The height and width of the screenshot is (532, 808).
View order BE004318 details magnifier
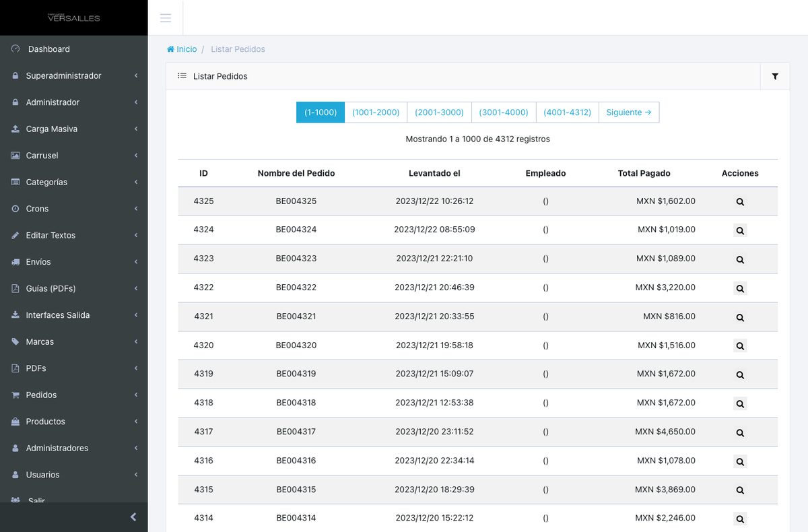click(740, 404)
